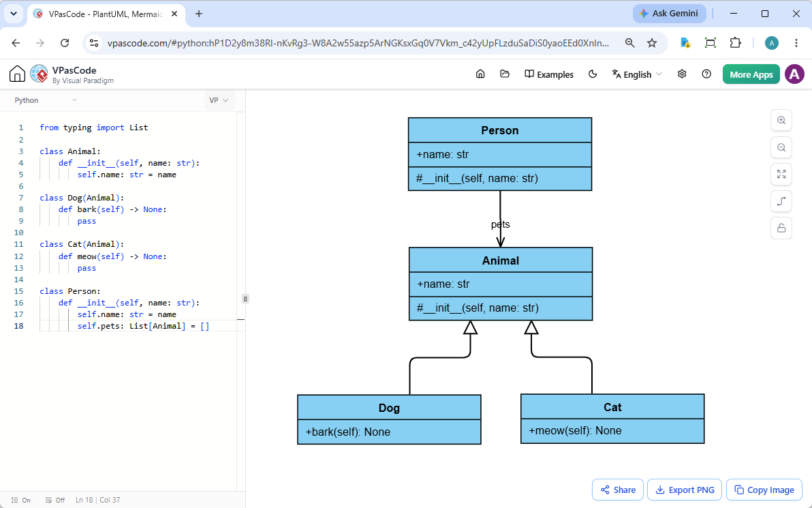Open the tab search dropdown
The height and width of the screenshot is (508, 812).
pos(14,14)
